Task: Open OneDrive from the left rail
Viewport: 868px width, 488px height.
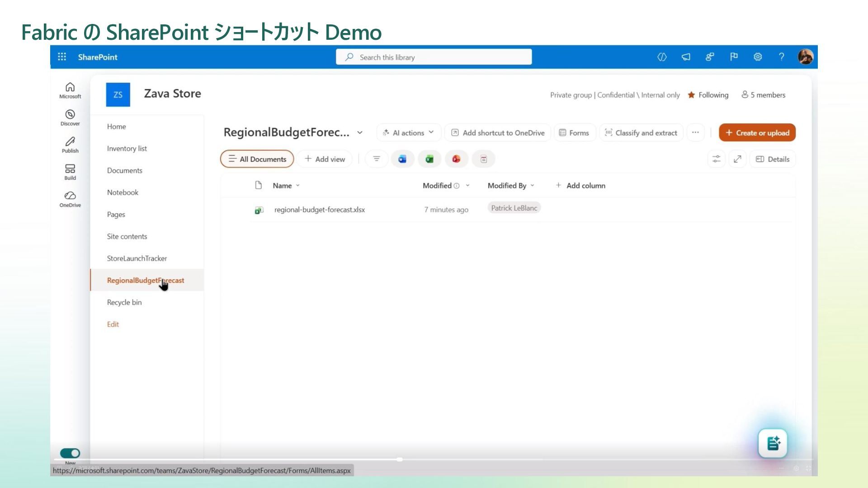Action: coord(70,199)
